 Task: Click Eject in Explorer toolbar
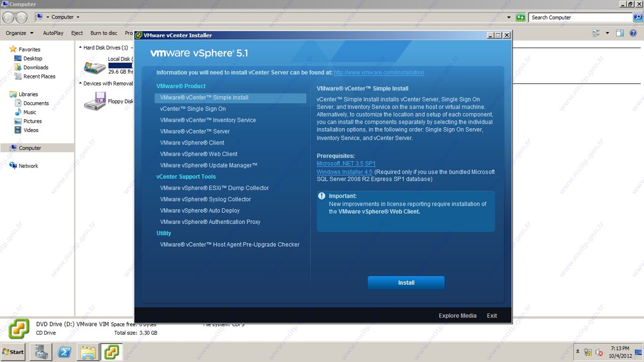point(77,33)
